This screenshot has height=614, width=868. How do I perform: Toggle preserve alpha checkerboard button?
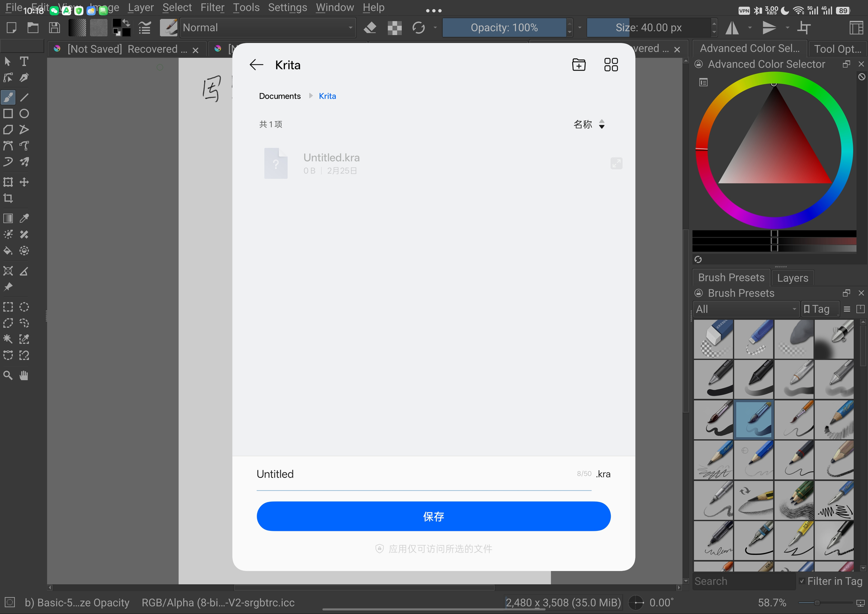pyautogui.click(x=395, y=28)
